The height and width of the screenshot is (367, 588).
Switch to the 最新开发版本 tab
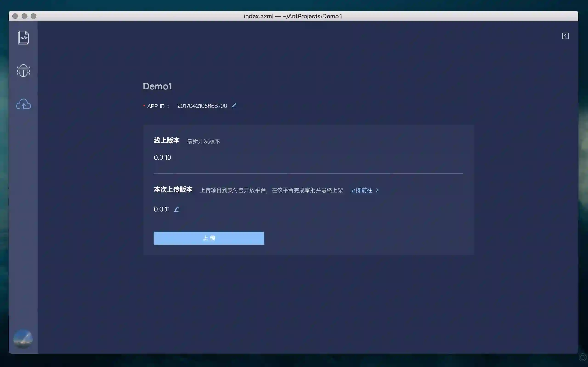[203, 141]
